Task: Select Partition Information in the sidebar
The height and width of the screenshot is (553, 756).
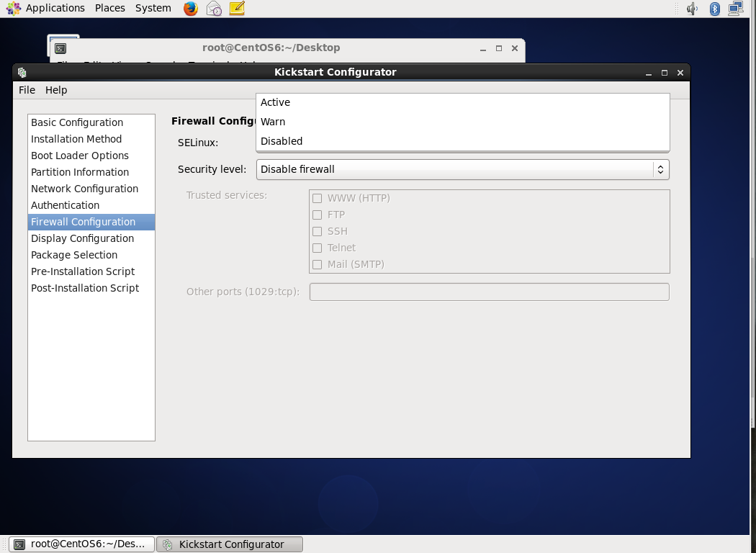Action: 91,172
